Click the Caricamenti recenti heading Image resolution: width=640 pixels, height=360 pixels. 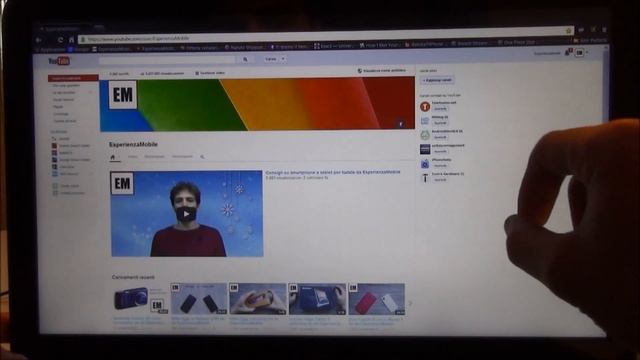[133, 277]
